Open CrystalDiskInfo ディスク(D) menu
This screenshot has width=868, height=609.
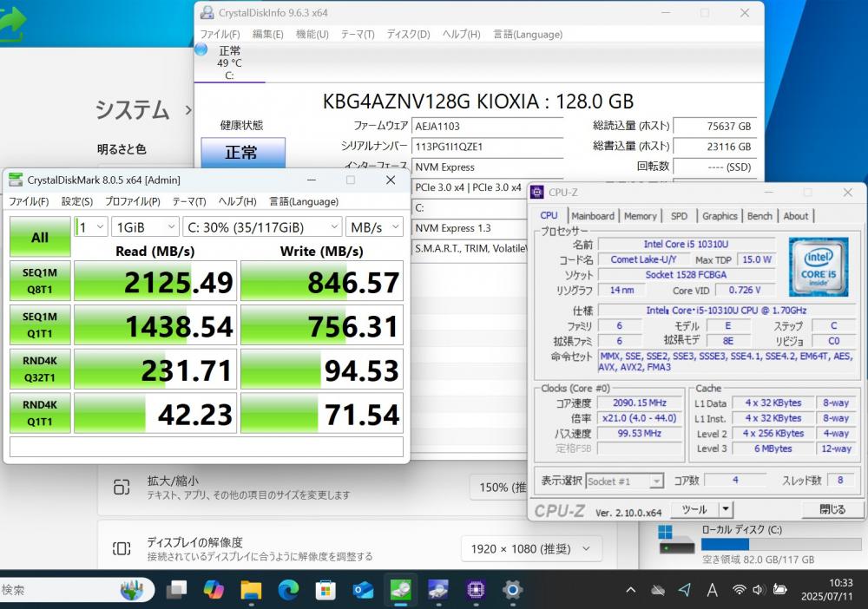point(408,35)
